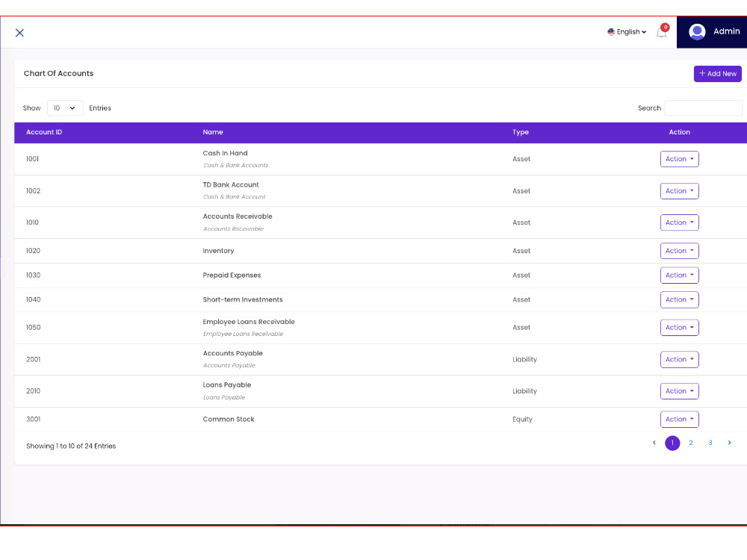Viewport: 747px width, 560px height.
Task: Select account ID 1030 cell
Action: pyautogui.click(x=33, y=276)
